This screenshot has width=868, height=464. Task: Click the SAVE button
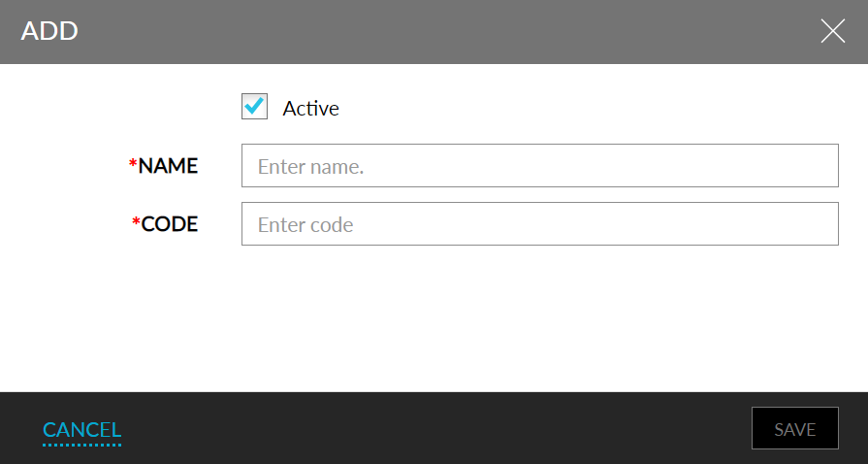pos(795,428)
